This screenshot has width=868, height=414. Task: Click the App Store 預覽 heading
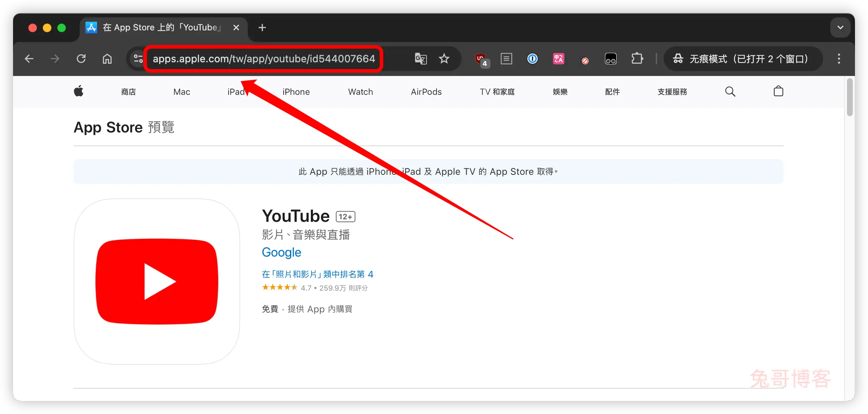click(124, 127)
